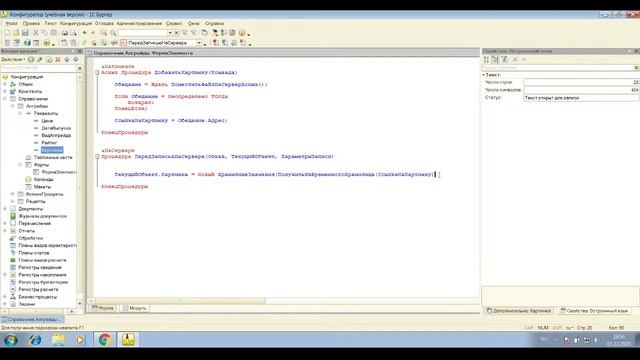Open the Правка menu

(x=31, y=24)
